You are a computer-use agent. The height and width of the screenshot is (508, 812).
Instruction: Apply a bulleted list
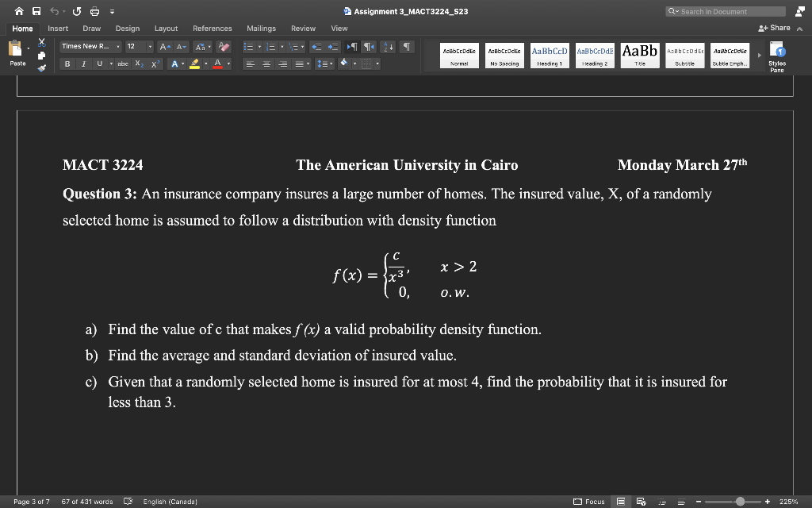click(x=249, y=46)
